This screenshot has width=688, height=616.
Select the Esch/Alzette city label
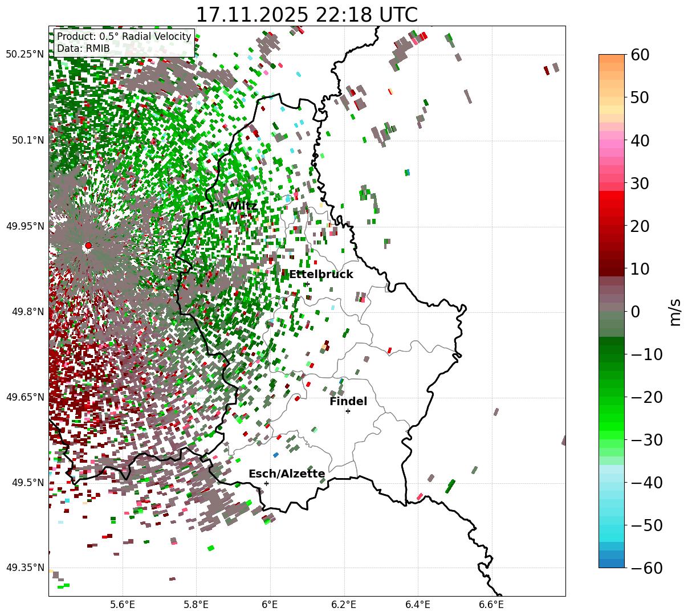click(x=287, y=474)
